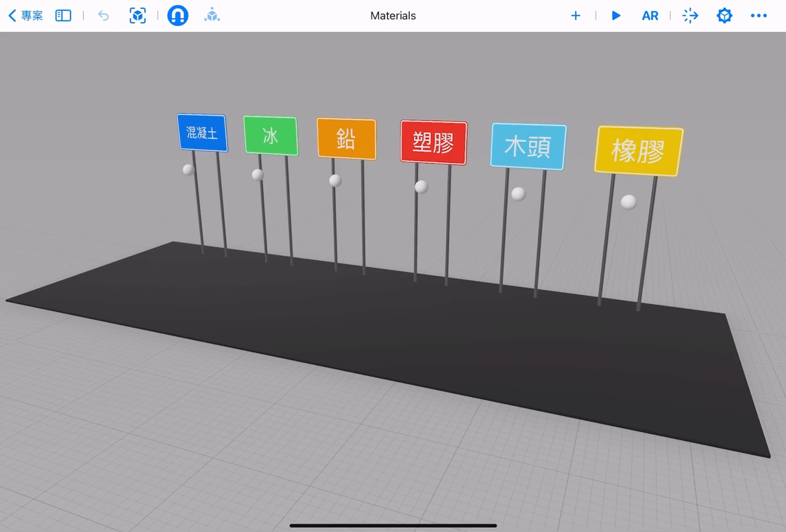Screen dimensions: 786x532
Task: Open the object placement cubes icon
Action: coord(212,16)
